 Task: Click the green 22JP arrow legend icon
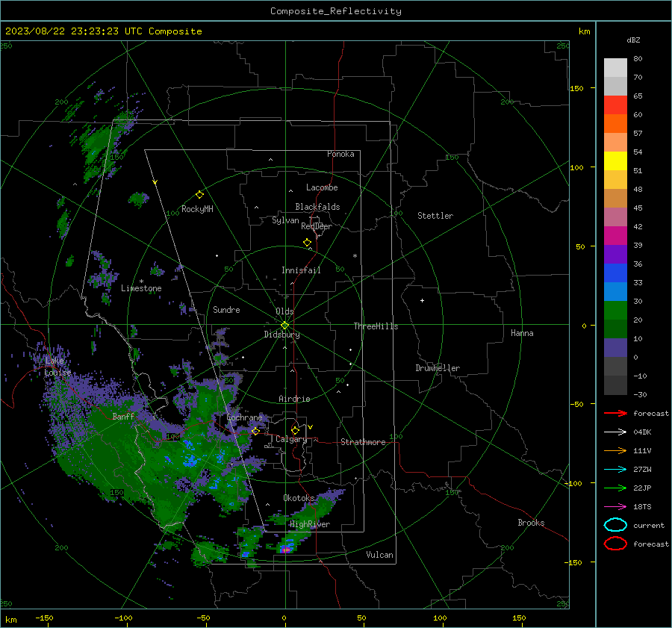click(615, 488)
